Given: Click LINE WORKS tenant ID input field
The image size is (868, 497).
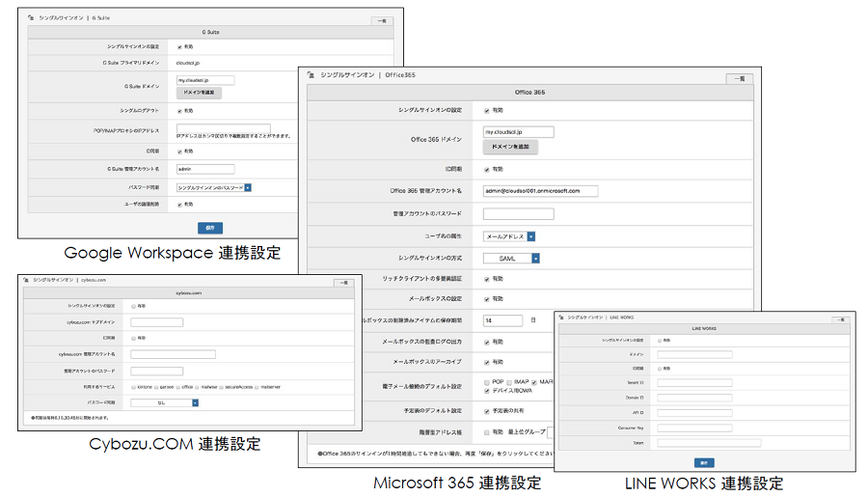Looking at the screenshot, I should [694, 383].
